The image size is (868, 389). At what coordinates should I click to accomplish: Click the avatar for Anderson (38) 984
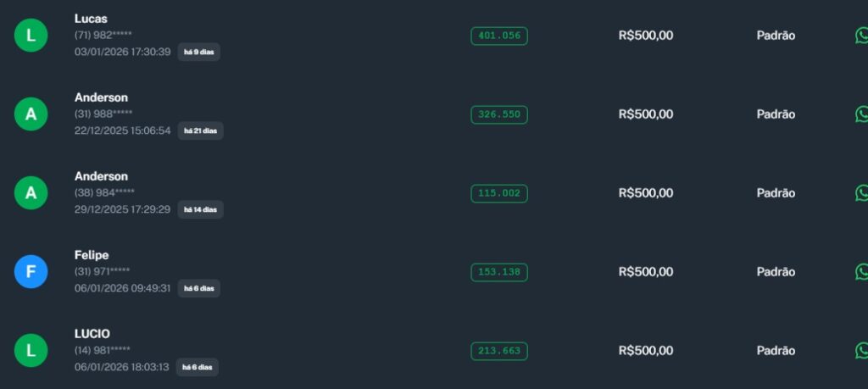click(x=31, y=193)
